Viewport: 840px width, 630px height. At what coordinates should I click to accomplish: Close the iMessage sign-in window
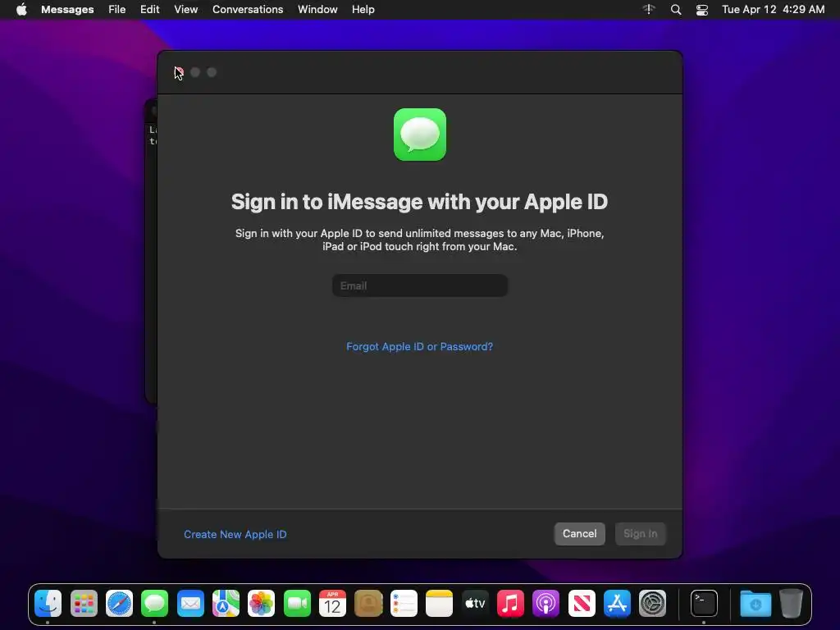pyautogui.click(x=179, y=72)
